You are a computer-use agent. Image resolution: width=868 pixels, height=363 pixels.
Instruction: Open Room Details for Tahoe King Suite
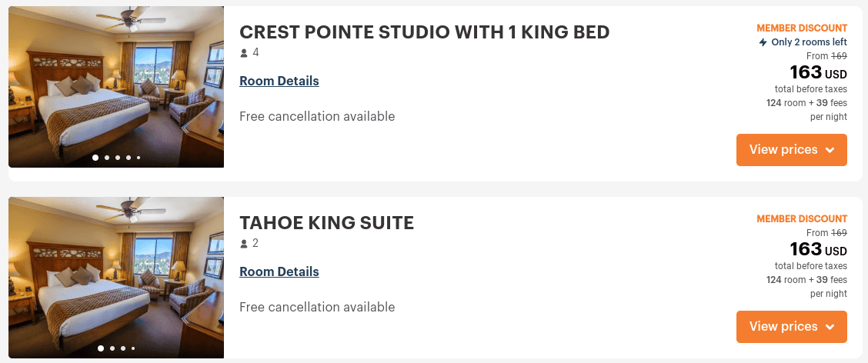tap(279, 271)
